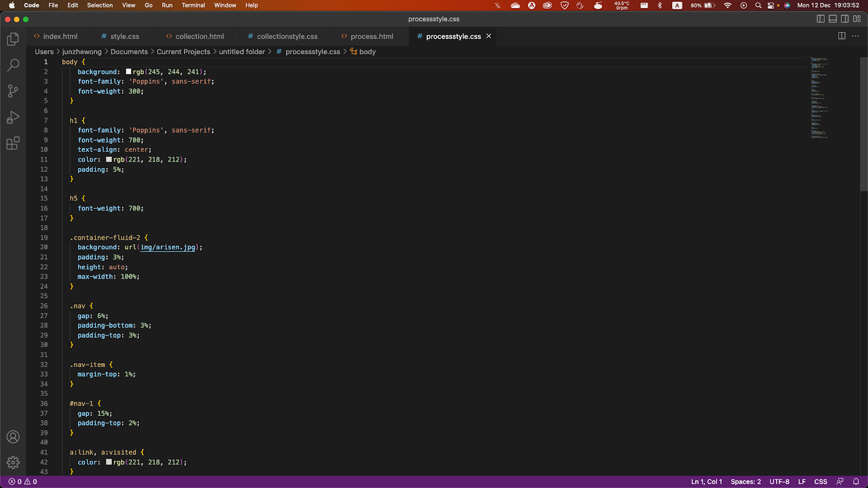Click the max-width: 100% declaration
Viewport: 868px width, 488px height.
(108, 277)
